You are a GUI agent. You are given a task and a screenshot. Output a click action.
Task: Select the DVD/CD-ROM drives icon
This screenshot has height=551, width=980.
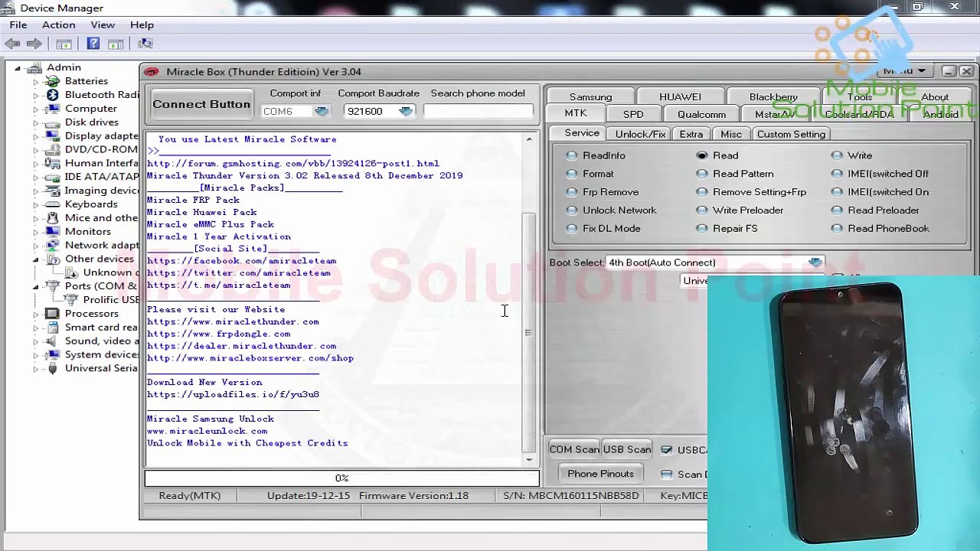point(52,150)
